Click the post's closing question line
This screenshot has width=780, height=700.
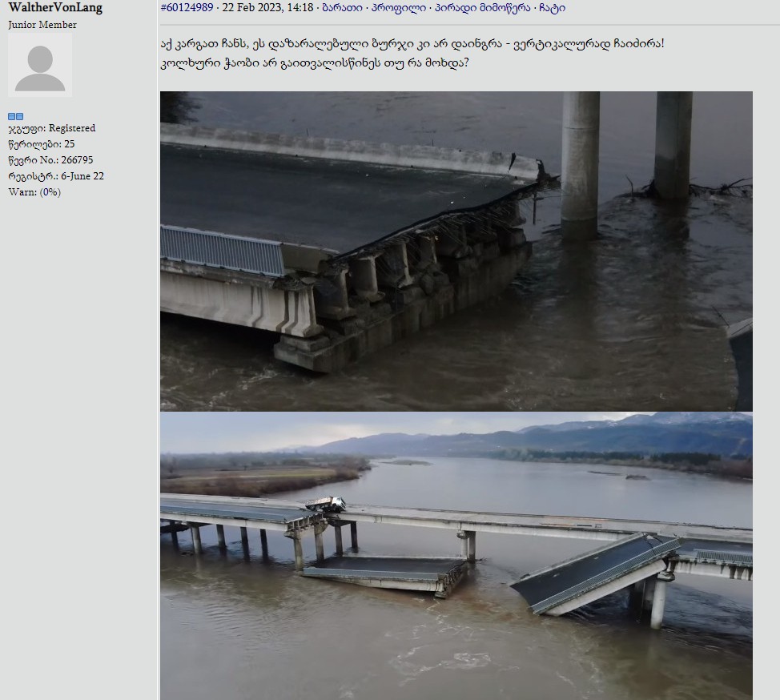pyautogui.click(x=315, y=63)
